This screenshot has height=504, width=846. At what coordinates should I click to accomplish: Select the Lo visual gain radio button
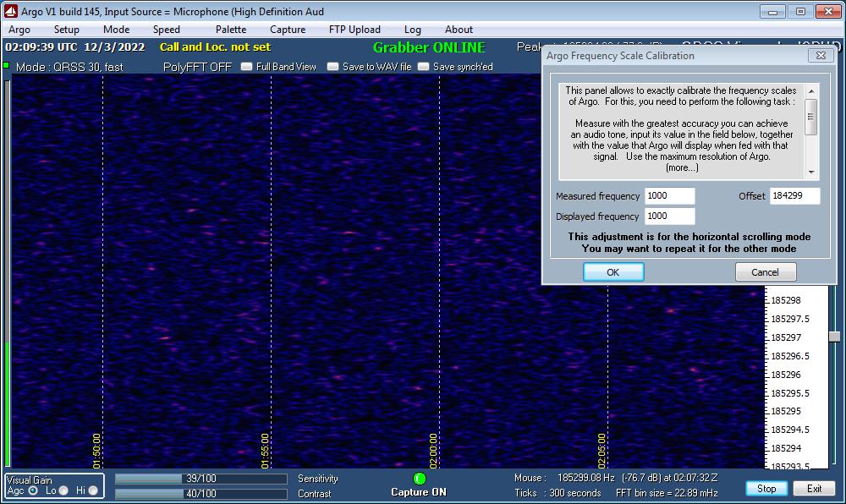tap(63, 490)
